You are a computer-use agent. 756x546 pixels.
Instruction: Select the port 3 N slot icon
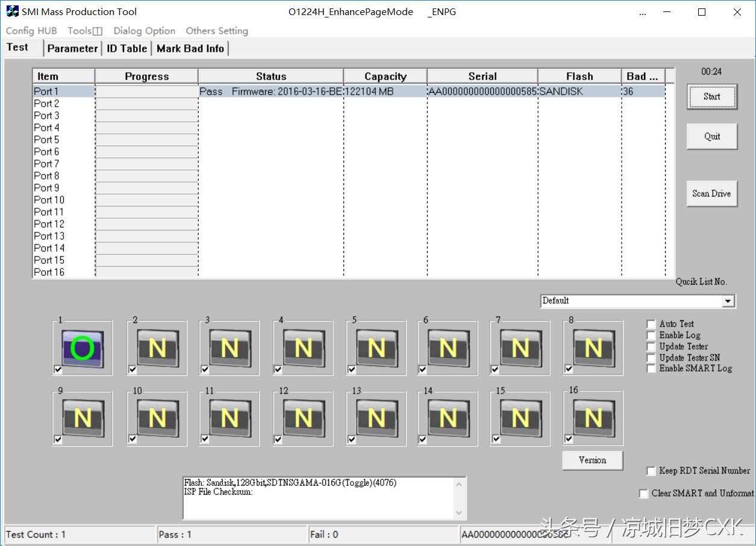click(x=230, y=349)
